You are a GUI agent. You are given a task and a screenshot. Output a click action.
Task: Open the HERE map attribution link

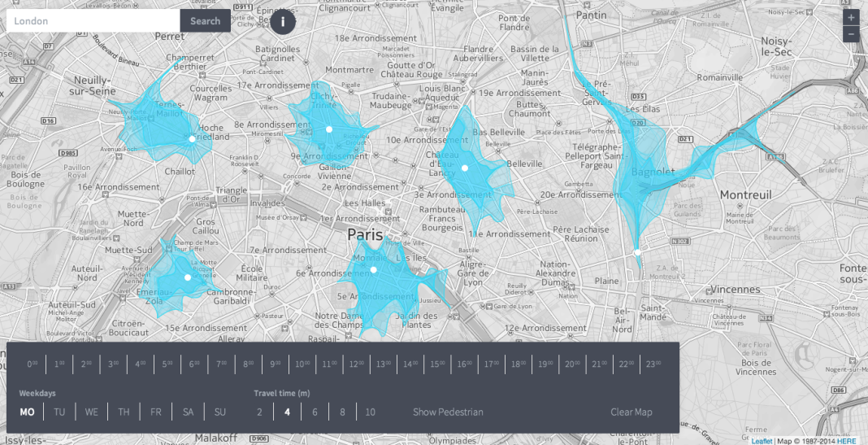pos(846,441)
